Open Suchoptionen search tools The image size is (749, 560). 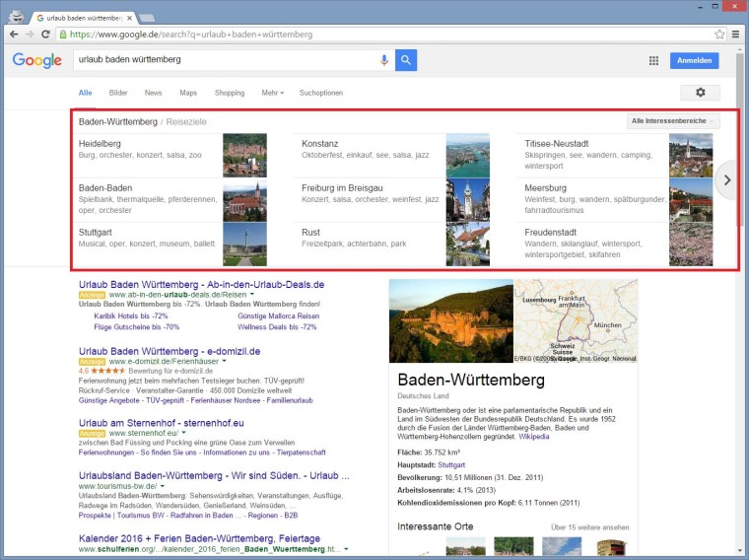321,93
